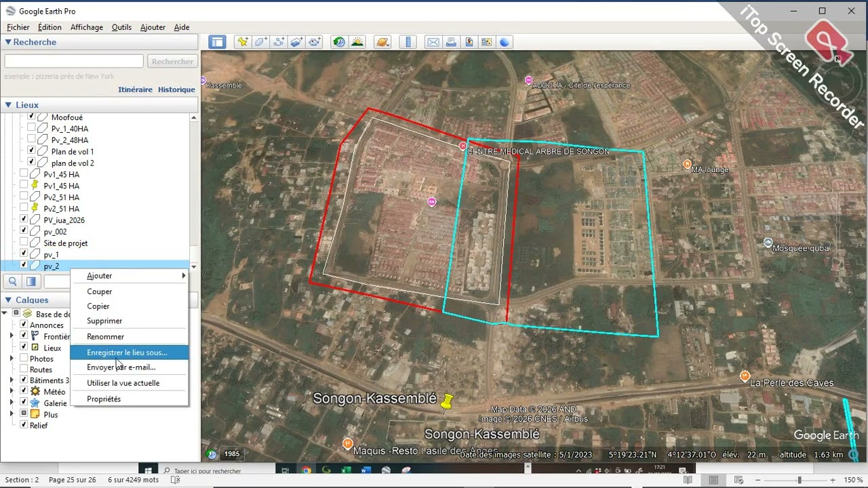The image size is (868, 488).
Task: Open the Historique link
Action: 176,89
